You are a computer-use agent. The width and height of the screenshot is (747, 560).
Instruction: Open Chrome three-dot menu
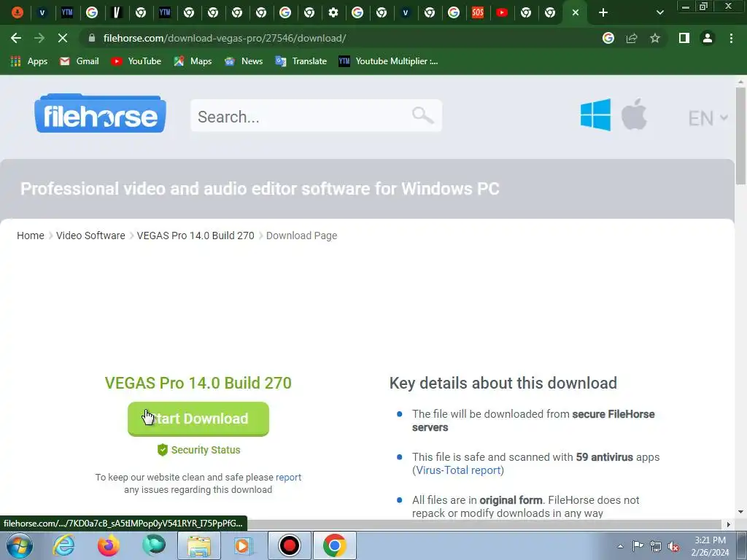(x=731, y=38)
